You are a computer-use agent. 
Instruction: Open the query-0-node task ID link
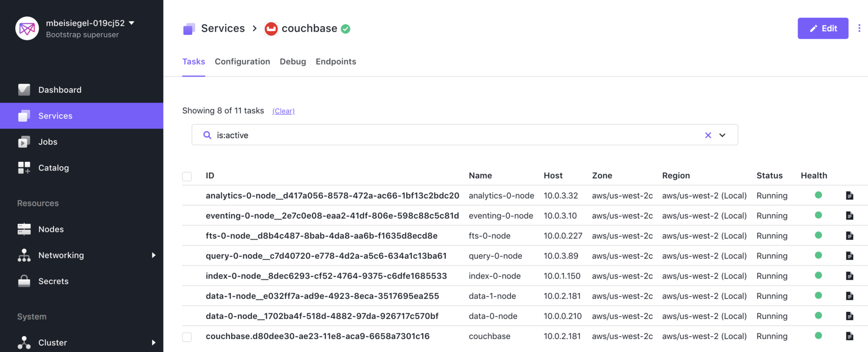pyautogui.click(x=326, y=256)
